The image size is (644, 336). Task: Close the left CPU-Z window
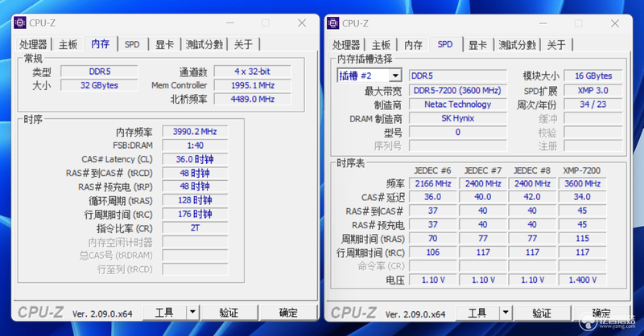coord(302,23)
